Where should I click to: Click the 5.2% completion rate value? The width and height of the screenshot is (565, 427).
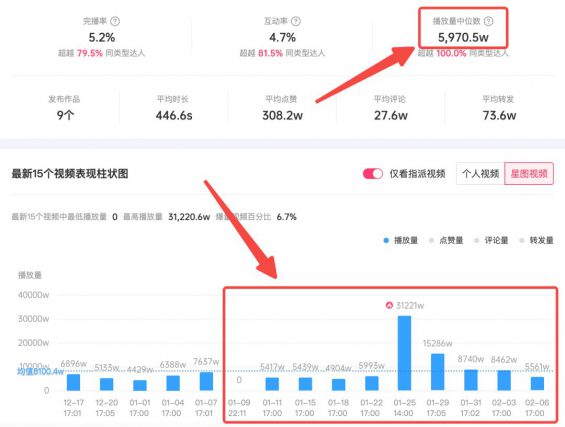click(x=102, y=37)
